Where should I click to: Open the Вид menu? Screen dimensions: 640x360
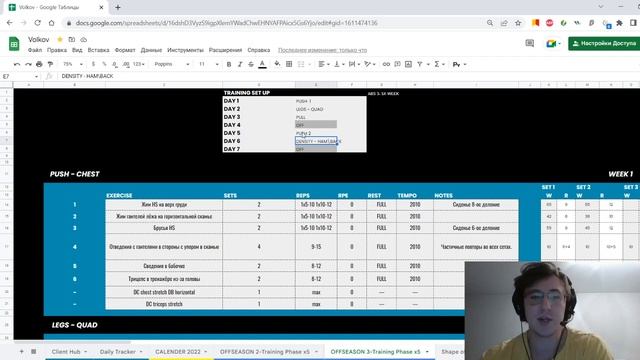(77, 50)
